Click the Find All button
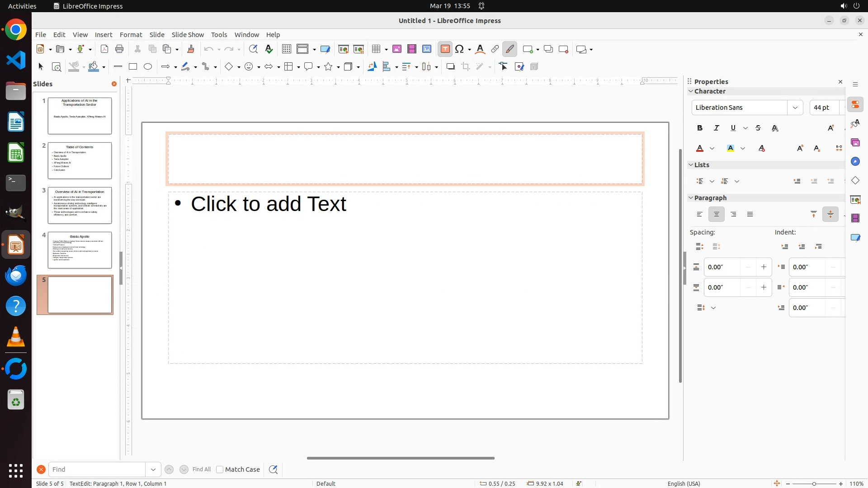This screenshot has height=488, width=868. pyautogui.click(x=201, y=469)
